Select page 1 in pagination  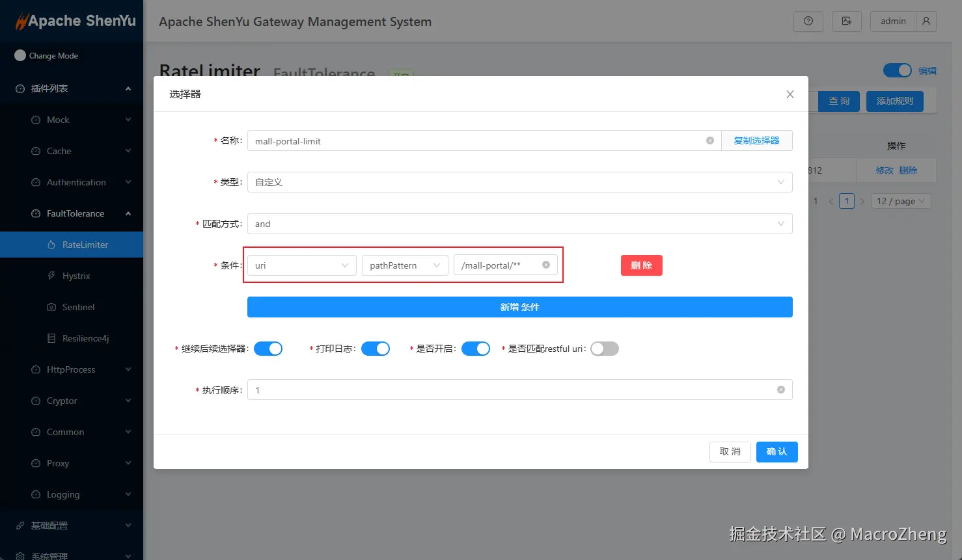click(846, 202)
